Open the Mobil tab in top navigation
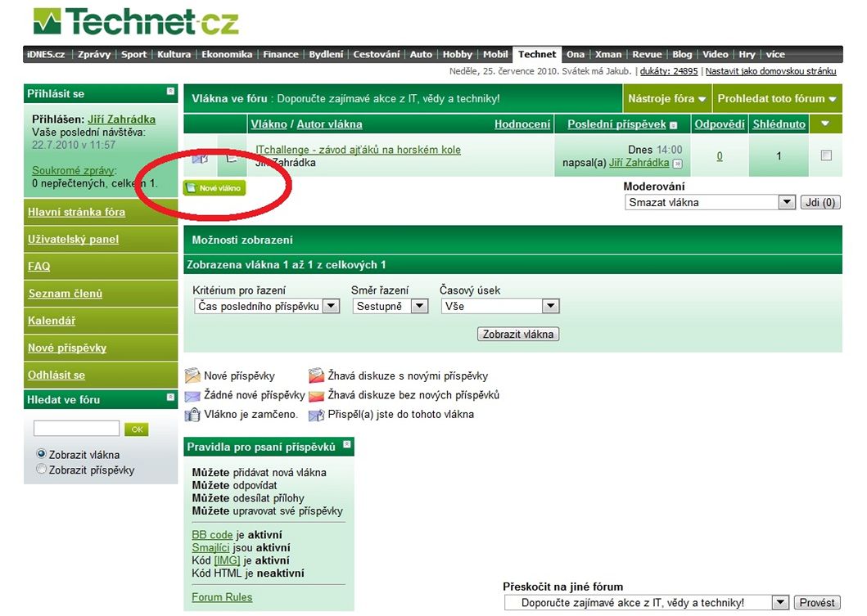 495,55
